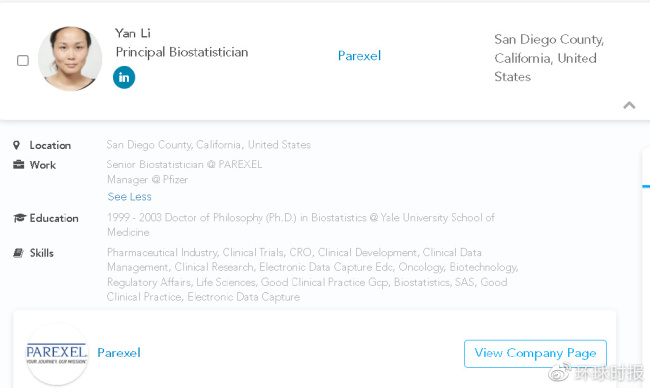650x388 pixels.
Task: Open the profile photo thumbnail
Action: 70,59
